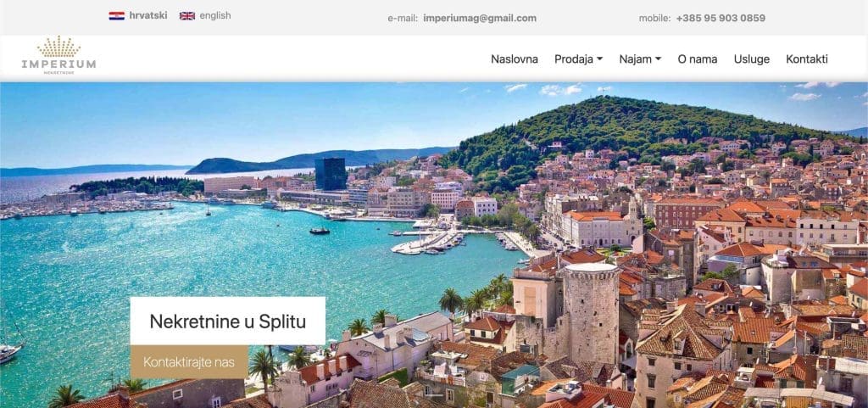Expand the Najam dropdown arrow
This screenshot has height=408, width=868.
pyautogui.click(x=658, y=59)
